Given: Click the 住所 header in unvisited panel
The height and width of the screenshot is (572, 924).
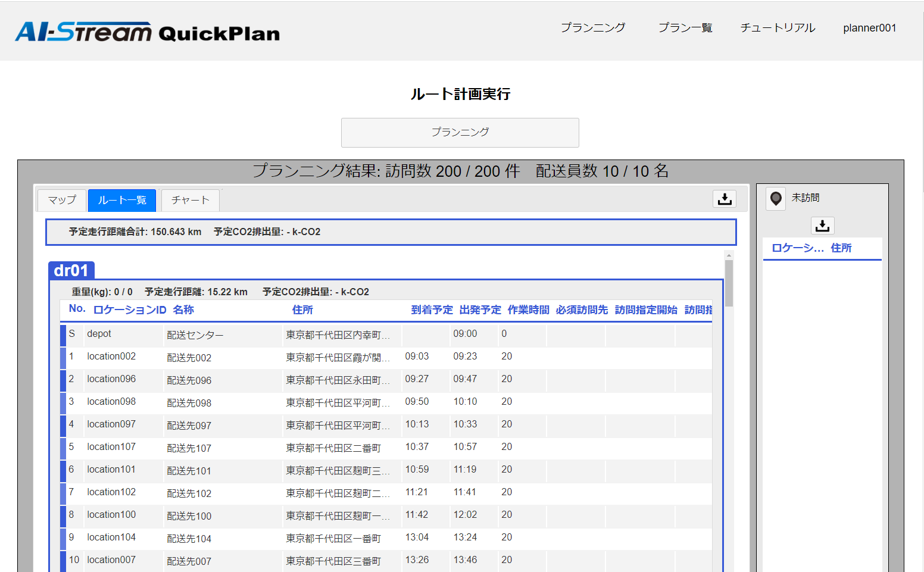Looking at the screenshot, I should tap(841, 248).
